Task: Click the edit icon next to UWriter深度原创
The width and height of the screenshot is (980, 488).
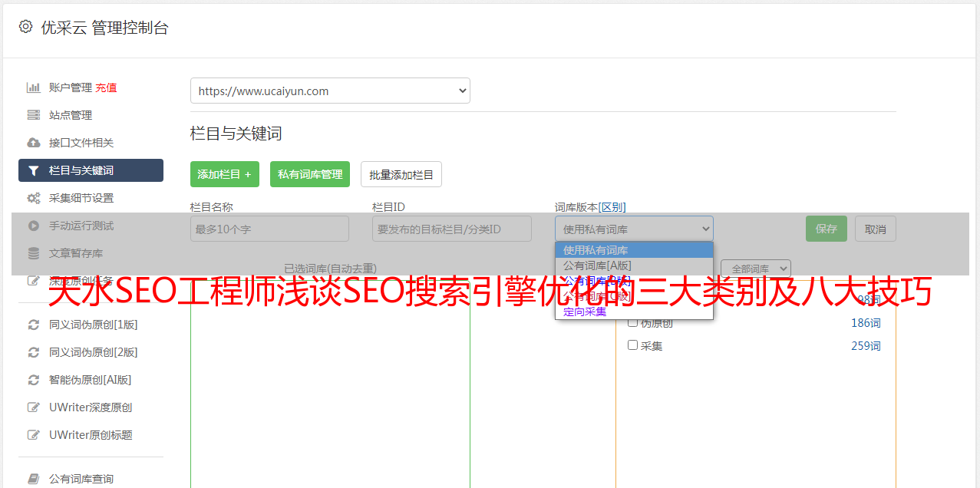Action: [33, 407]
